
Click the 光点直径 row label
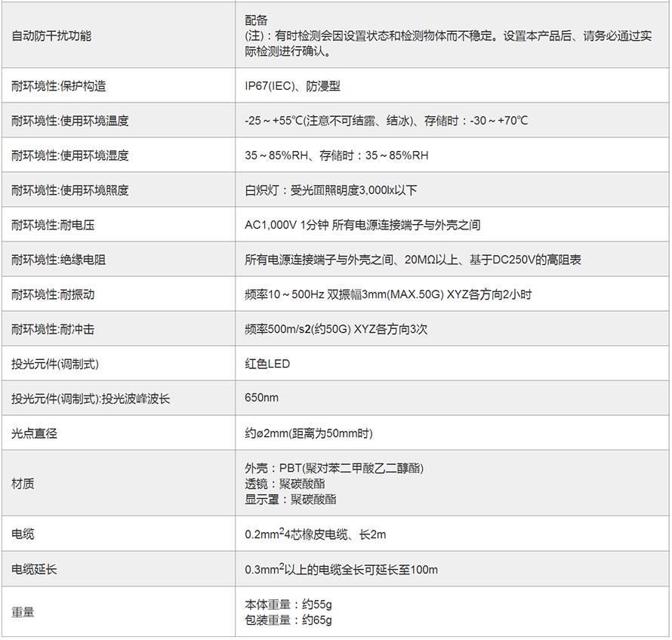click(x=35, y=433)
